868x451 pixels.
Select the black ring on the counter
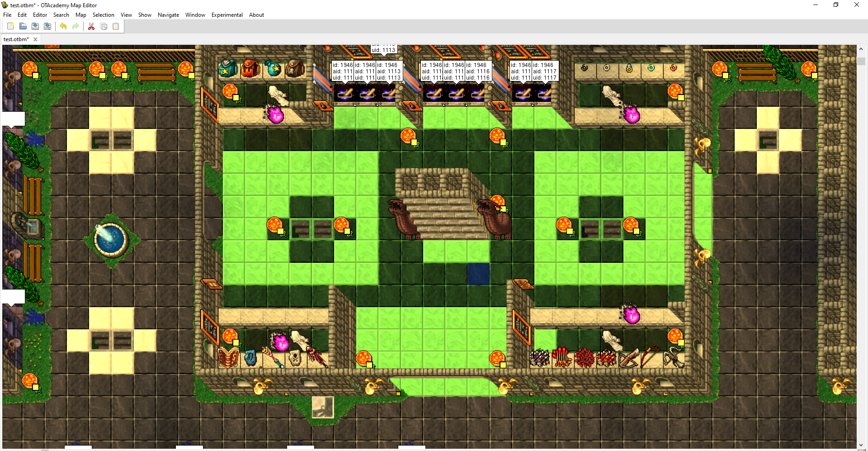tap(585, 68)
